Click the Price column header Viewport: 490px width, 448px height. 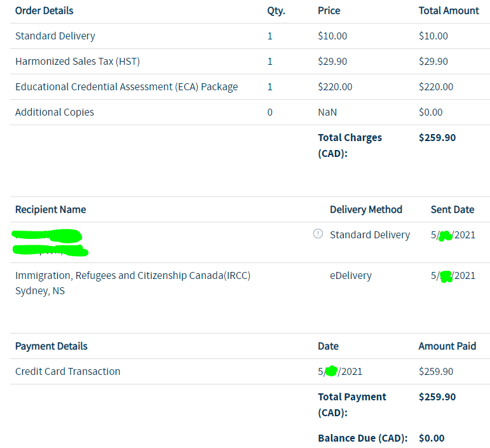(x=329, y=11)
